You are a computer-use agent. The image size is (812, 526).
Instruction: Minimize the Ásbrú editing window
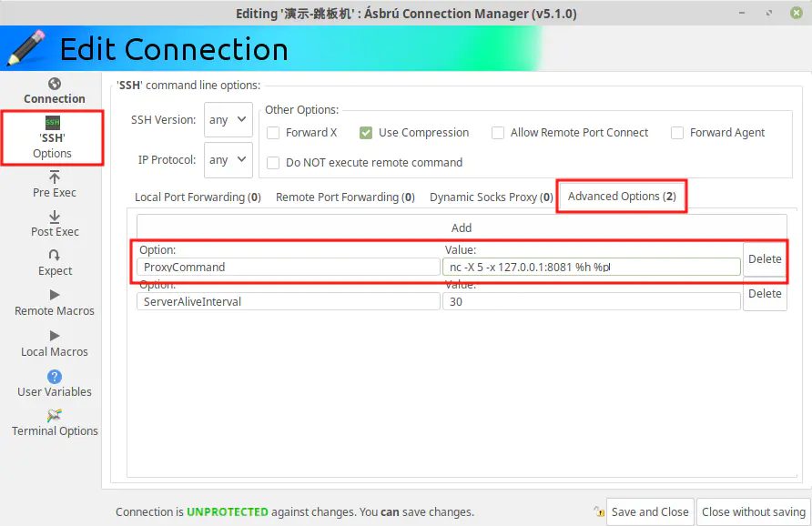pos(742,13)
